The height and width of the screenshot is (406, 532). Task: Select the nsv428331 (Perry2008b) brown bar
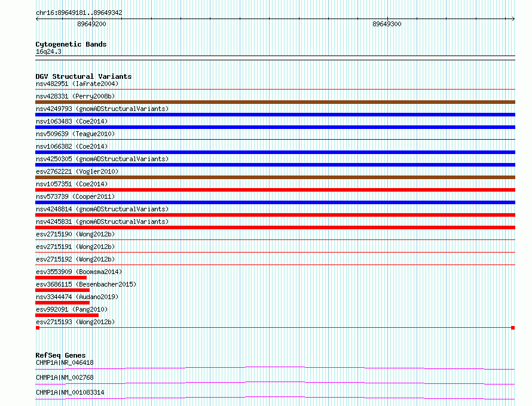point(275,102)
